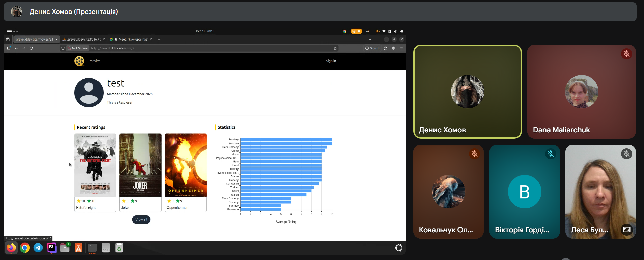Screen dimensions: 644x260
Task: Reload the current browser page
Action: (x=31, y=48)
